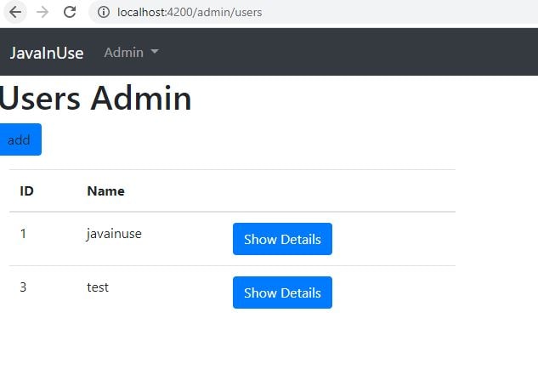This screenshot has width=538, height=392.
Task: Show details for user test
Action: [282, 293]
